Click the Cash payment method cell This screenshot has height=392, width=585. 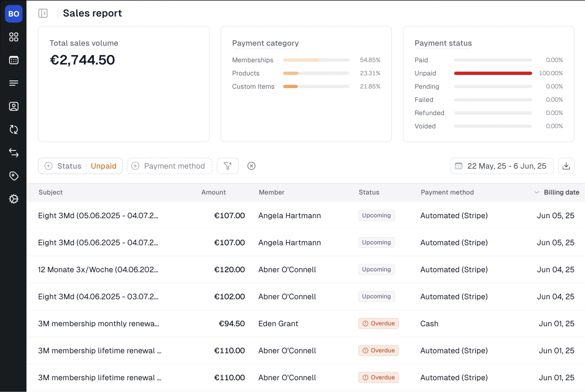click(x=429, y=324)
